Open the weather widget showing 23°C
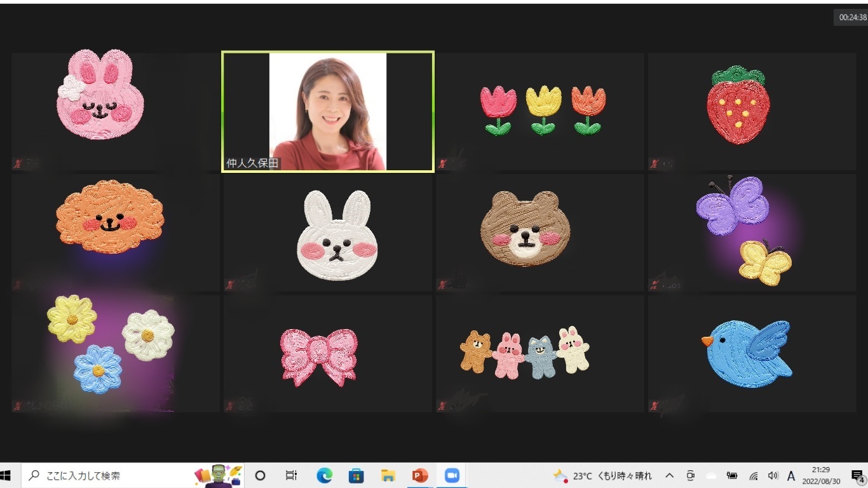868x488 pixels. (602, 475)
